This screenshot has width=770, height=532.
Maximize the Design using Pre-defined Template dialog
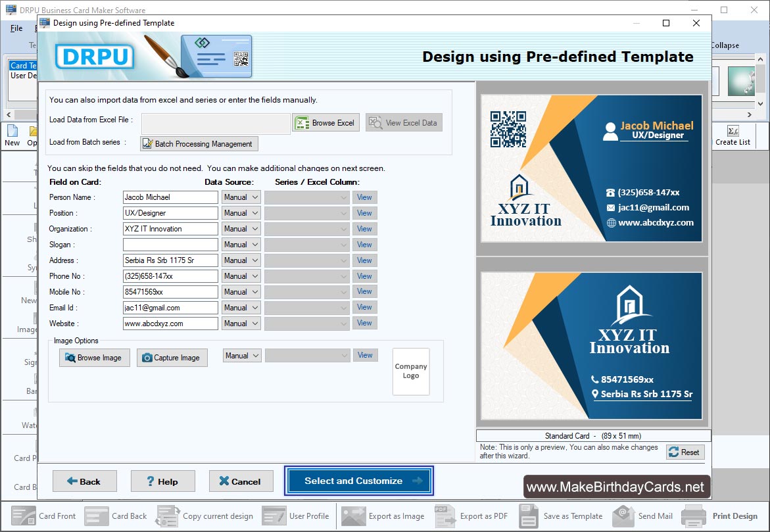[666, 23]
